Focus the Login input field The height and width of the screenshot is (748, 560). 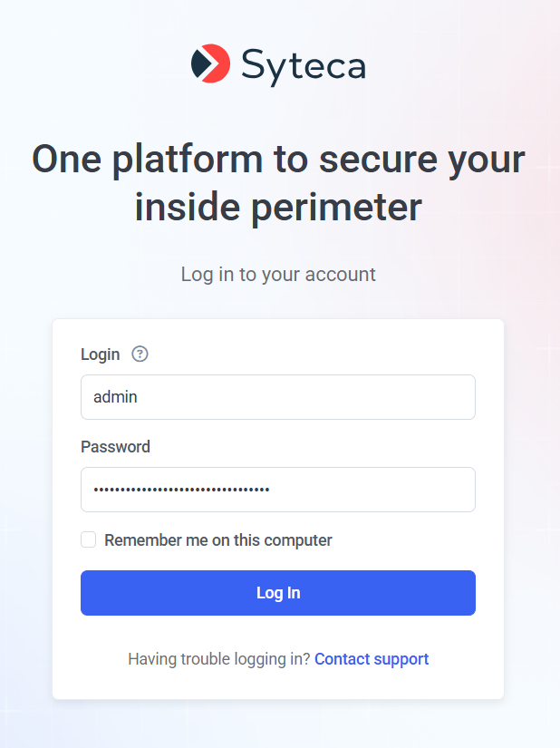point(278,397)
